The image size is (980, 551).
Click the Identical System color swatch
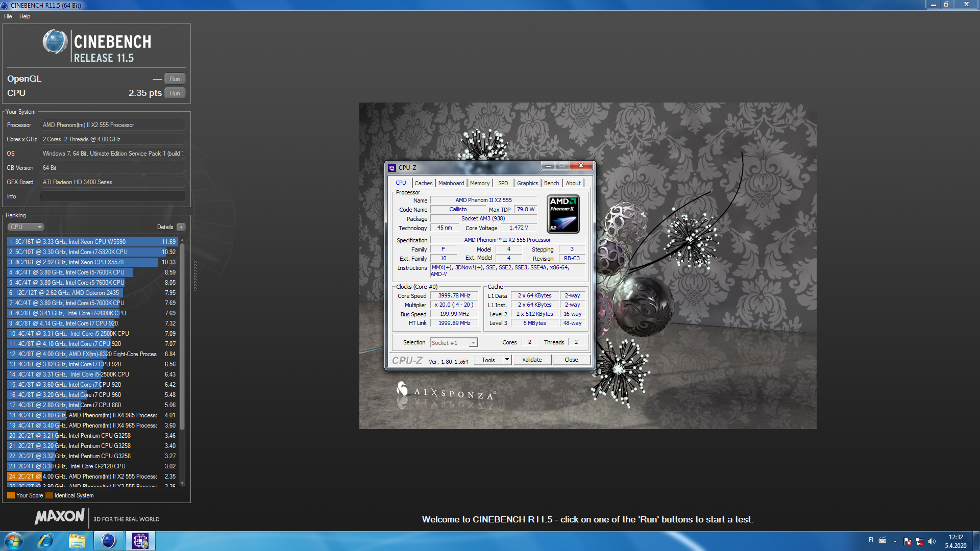click(x=49, y=495)
